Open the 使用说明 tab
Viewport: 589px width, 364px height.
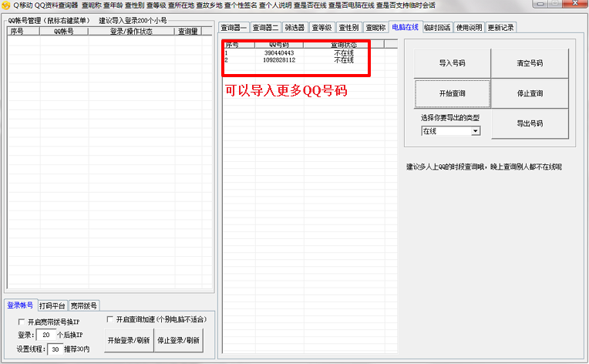tap(470, 28)
